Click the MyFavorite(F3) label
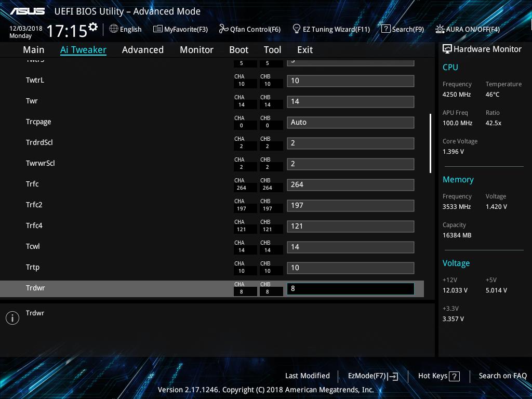 pyautogui.click(x=186, y=30)
